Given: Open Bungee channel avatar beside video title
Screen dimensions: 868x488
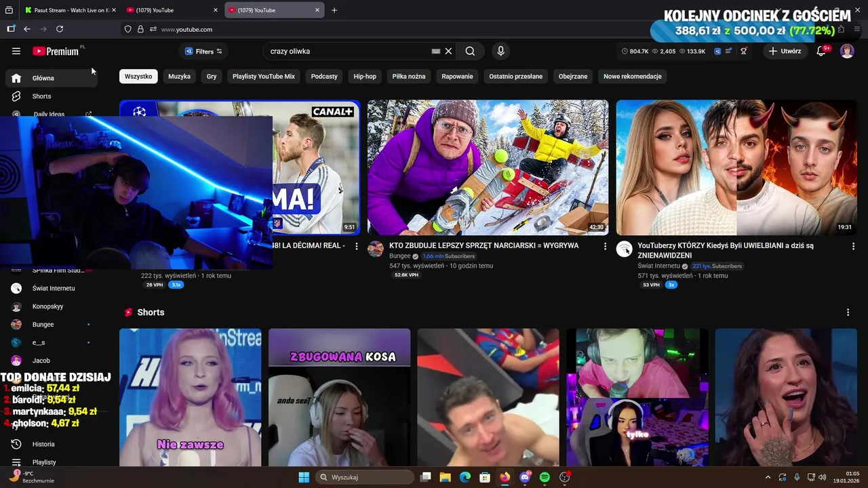Looking at the screenshot, I should click(376, 249).
